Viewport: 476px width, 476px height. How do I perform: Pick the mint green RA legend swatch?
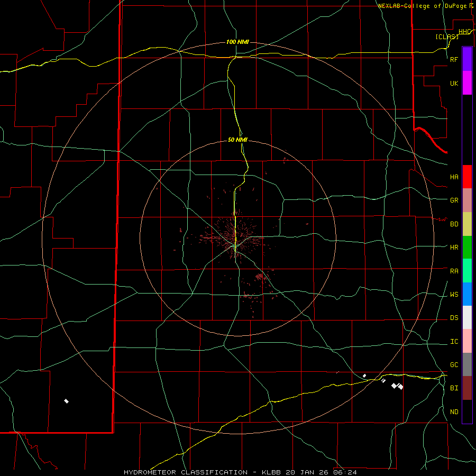(x=467, y=270)
